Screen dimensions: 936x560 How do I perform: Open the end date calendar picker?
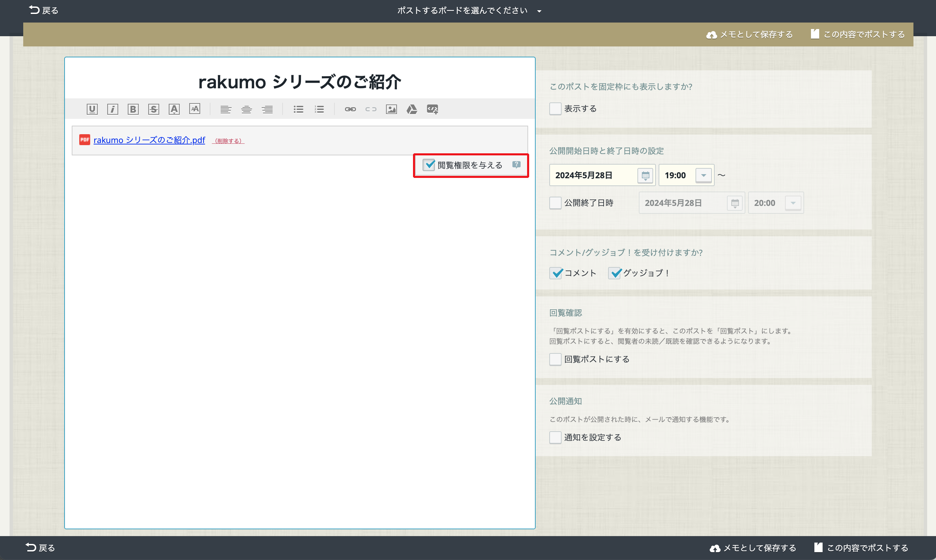(735, 203)
